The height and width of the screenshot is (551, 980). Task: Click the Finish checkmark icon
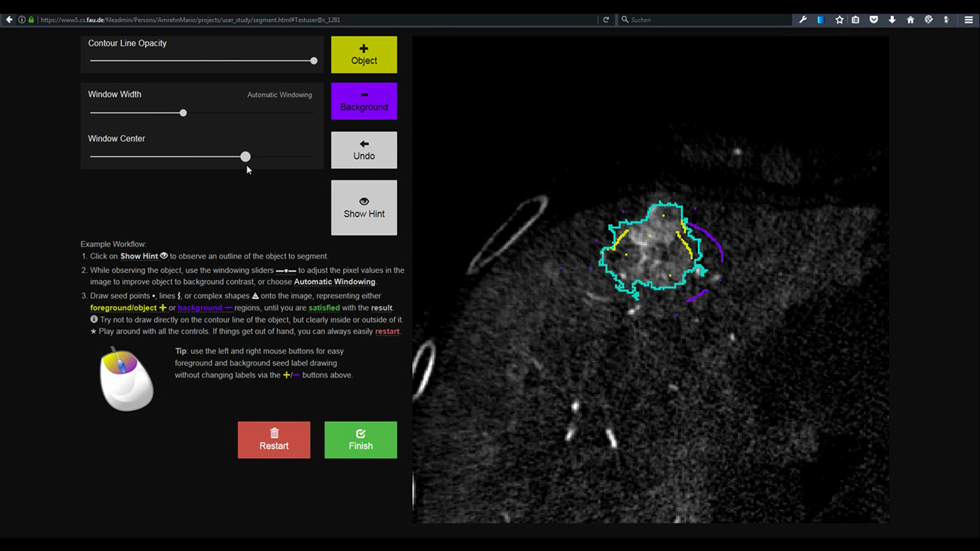pos(361,433)
